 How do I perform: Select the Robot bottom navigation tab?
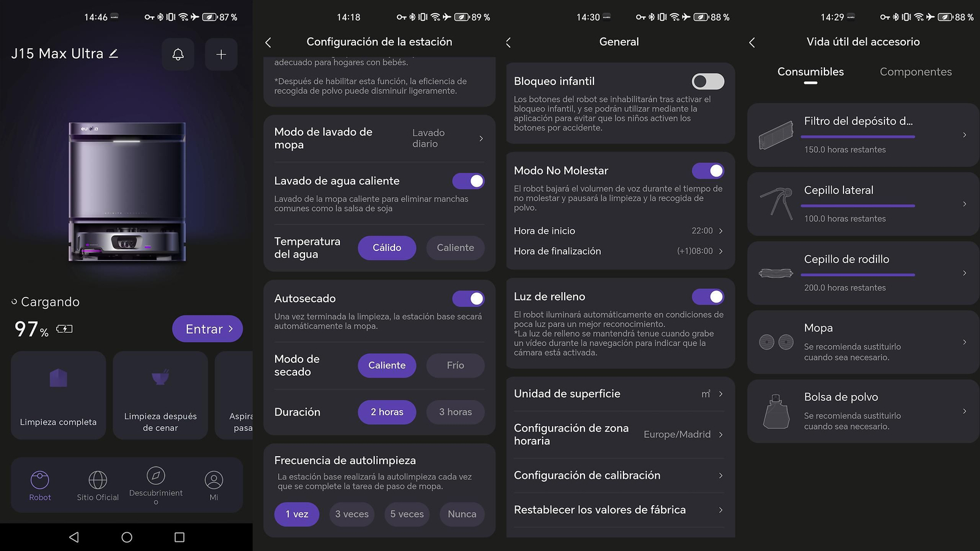click(x=40, y=486)
